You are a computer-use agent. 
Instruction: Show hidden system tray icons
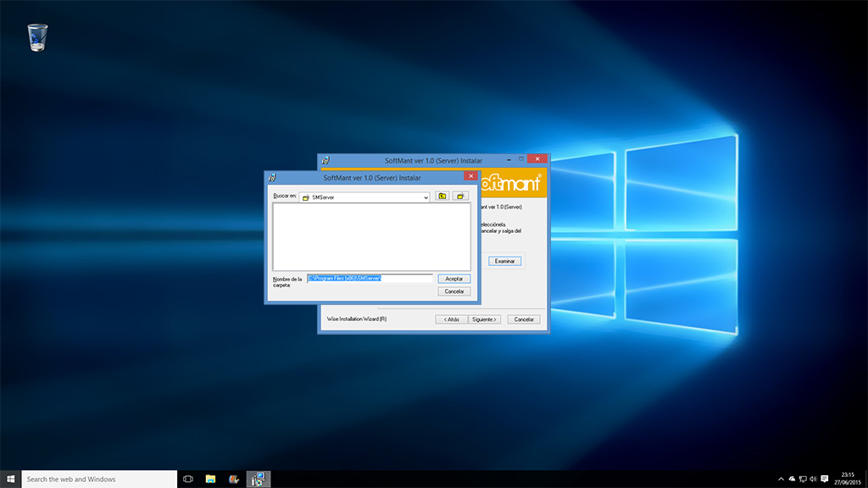click(x=781, y=479)
